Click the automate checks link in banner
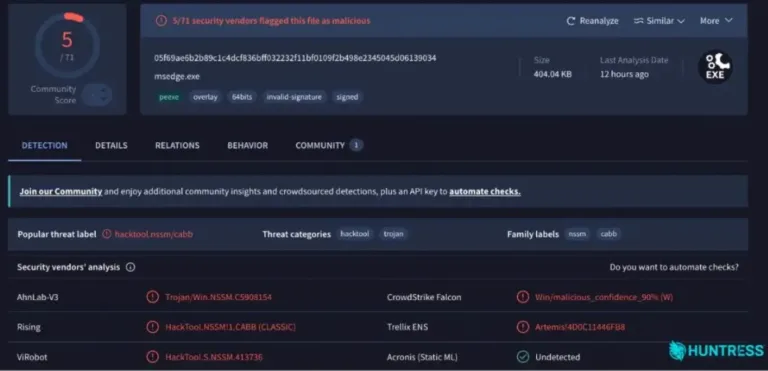The width and height of the screenshot is (768, 371). 485,192
